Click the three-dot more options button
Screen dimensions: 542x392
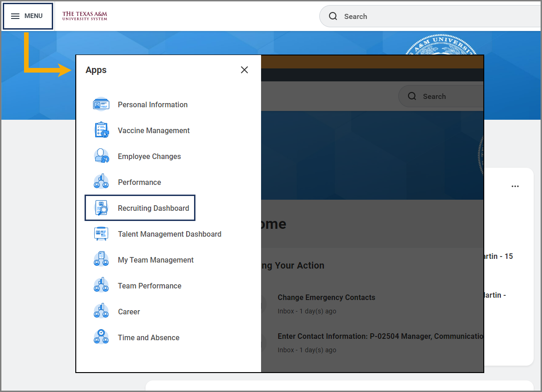click(515, 186)
